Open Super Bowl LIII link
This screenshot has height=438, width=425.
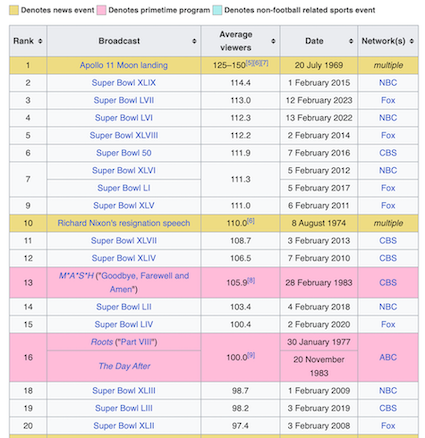[124, 408]
